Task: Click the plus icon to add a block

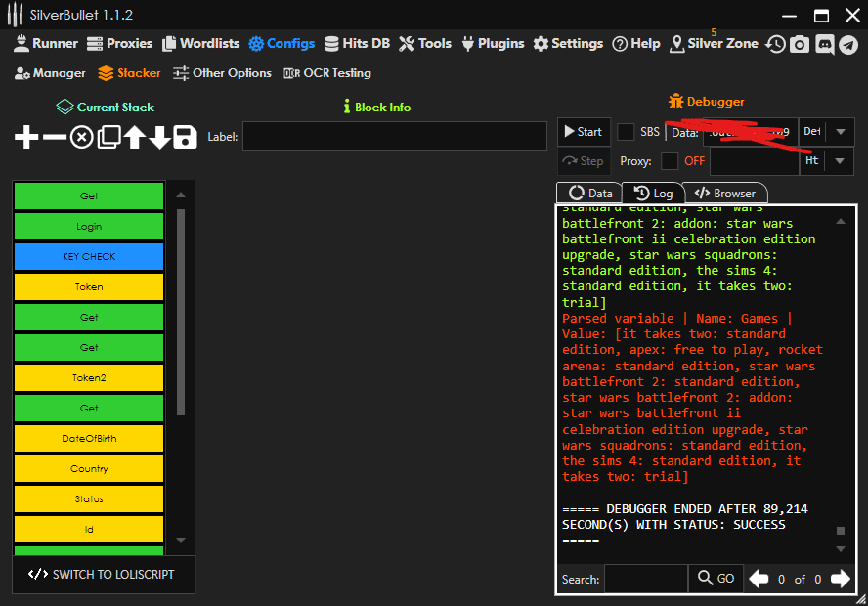Action: (26, 138)
